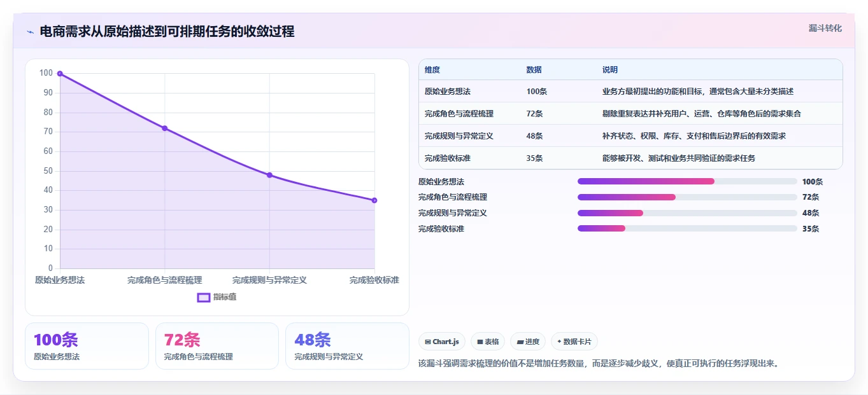Click the 72条 cell in the table
Screen dimensions: 868x395
(x=535, y=114)
